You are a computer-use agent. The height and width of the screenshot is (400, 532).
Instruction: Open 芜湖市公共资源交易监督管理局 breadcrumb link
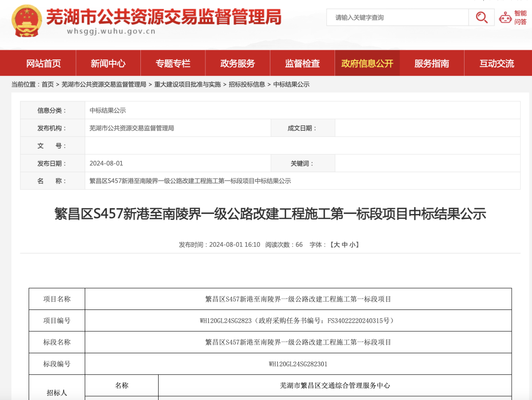click(x=104, y=85)
